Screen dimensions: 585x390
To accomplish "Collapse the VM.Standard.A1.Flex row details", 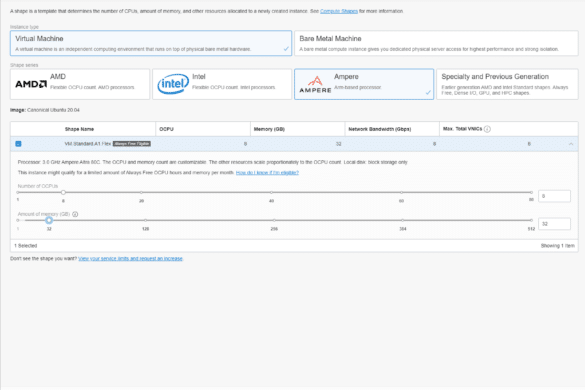I will coord(571,144).
